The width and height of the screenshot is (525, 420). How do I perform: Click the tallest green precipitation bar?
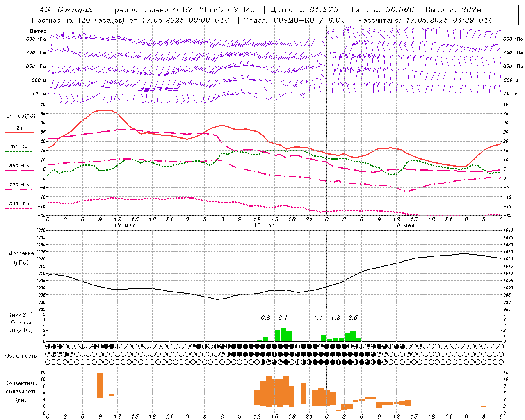click(283, 335)
